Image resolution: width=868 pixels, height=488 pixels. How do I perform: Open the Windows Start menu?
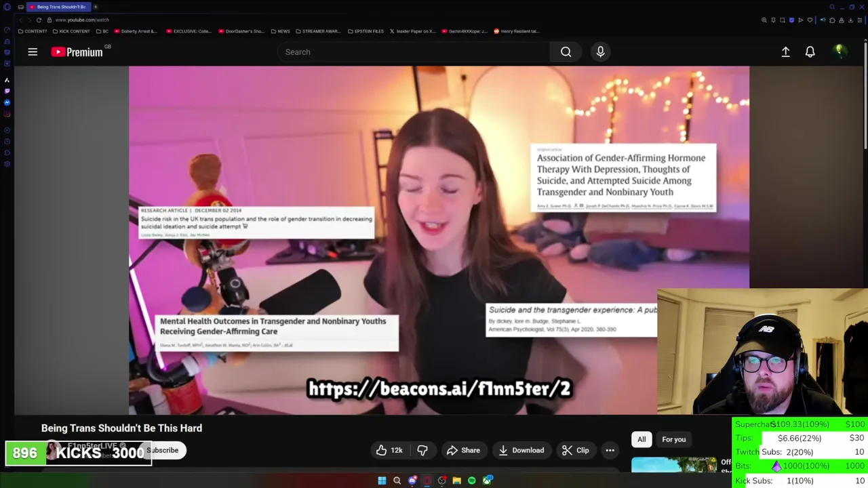click(x=382, y=481)
